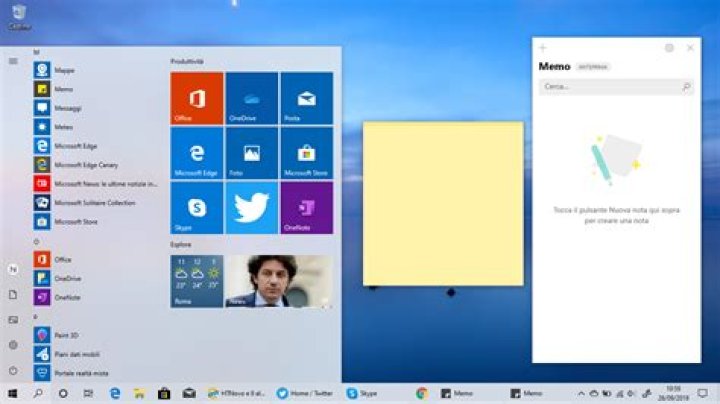Click the OneDrive tile

point(252,98)
